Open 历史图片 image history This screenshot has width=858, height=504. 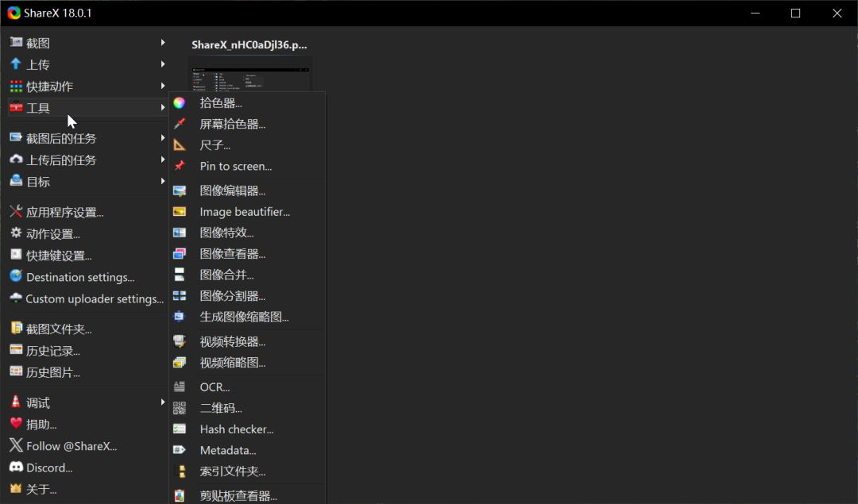87,372
